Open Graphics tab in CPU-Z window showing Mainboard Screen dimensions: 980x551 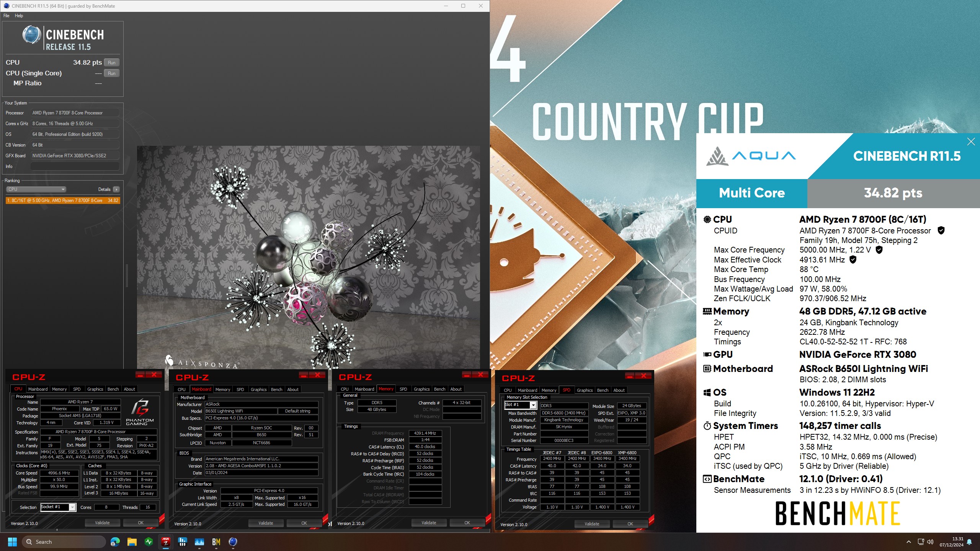[x=259, y=390]
